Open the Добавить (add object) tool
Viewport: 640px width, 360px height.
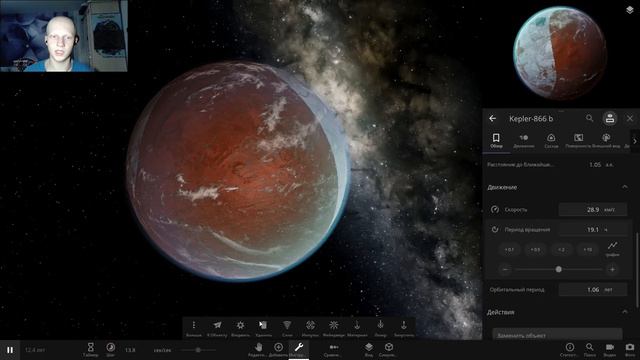[278, 349]
